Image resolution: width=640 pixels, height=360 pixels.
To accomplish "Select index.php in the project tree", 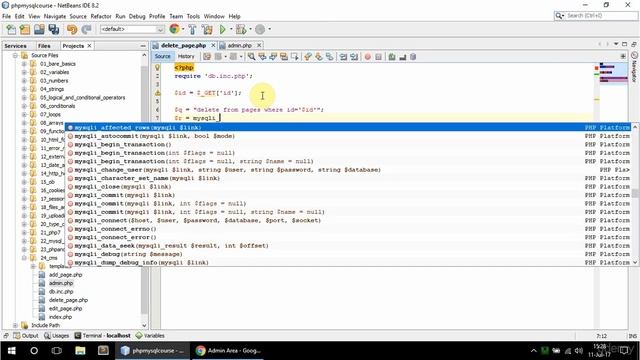I will point(60,317).
